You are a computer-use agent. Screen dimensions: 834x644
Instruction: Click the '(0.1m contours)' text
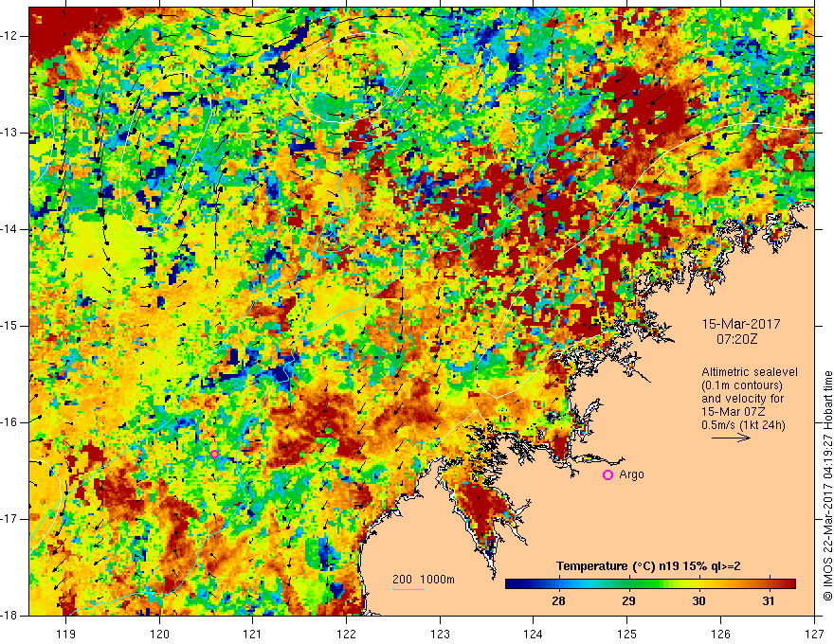[742, 385]
